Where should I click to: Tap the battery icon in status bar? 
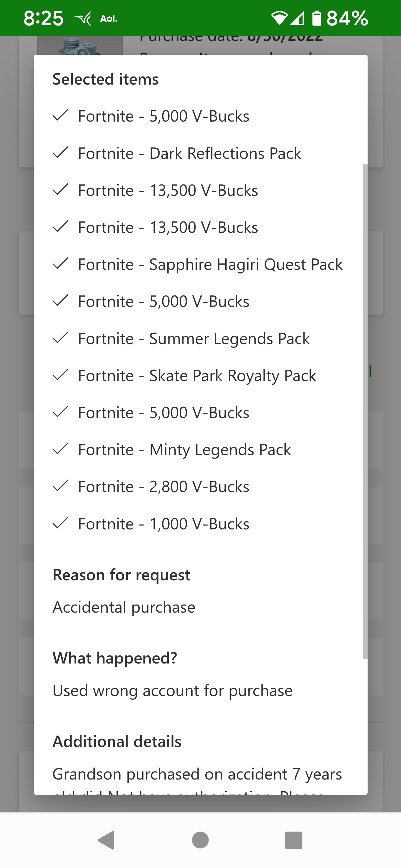tap(316, 18)
